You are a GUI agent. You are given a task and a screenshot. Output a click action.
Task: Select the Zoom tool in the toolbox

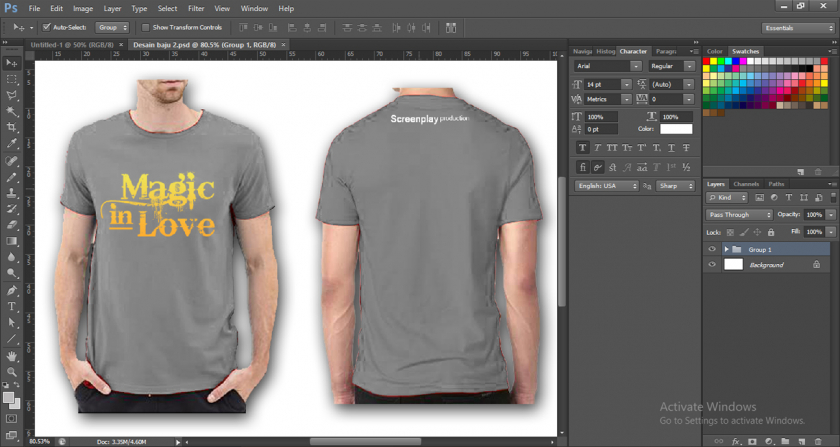[11, 372]
